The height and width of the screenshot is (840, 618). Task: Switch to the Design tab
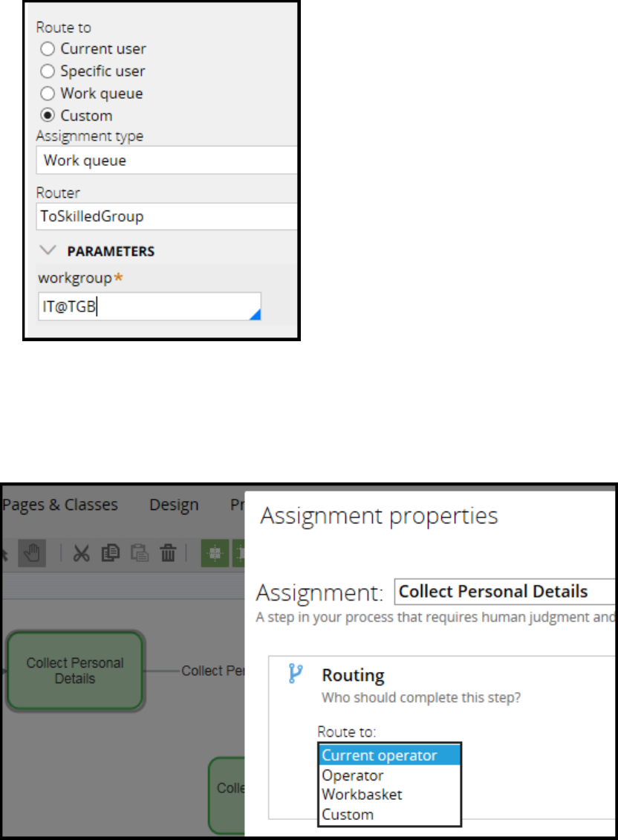point(173,505)
